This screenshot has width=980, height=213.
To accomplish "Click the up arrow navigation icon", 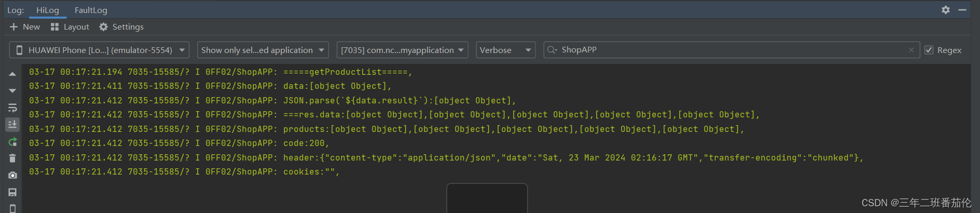I will (x=12, y=74).
